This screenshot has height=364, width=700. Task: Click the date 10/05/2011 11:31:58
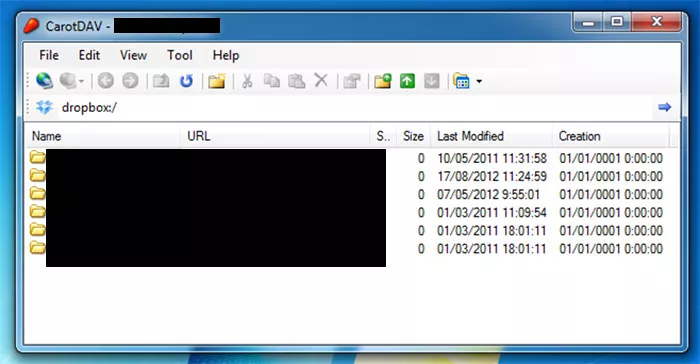[492, 158]
